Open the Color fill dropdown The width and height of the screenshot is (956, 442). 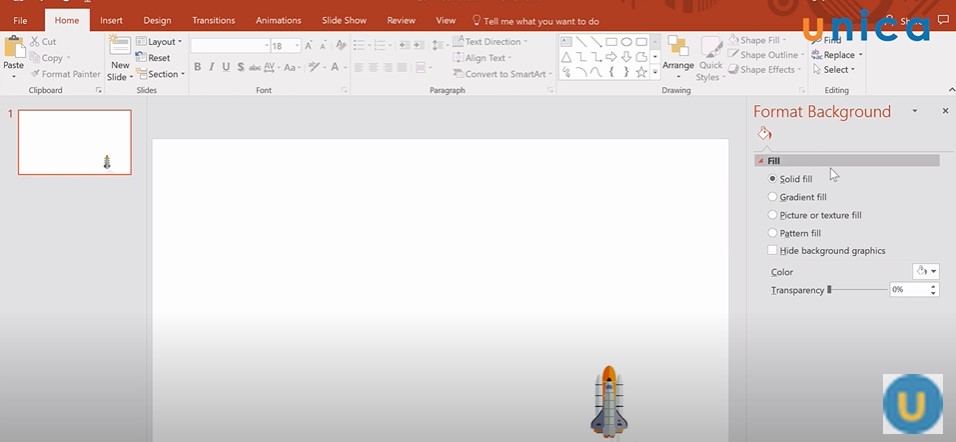pos(926,271)
